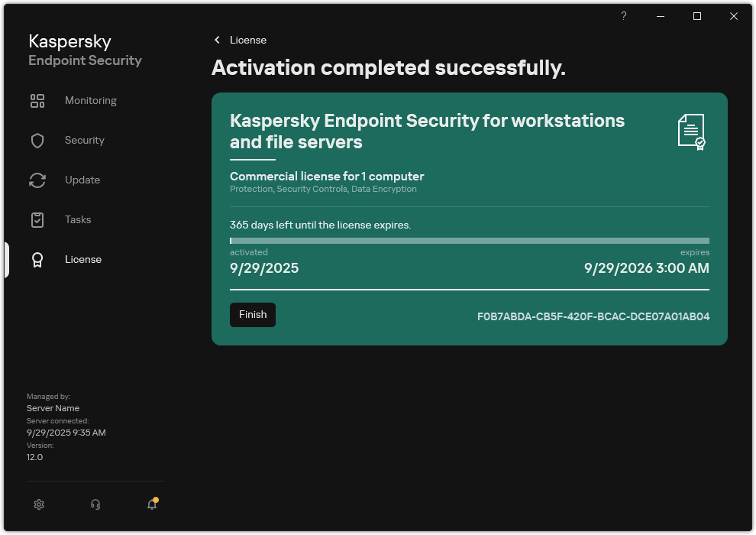
Task: Click the license certificate icon on the green card
Action: (691, 131)
